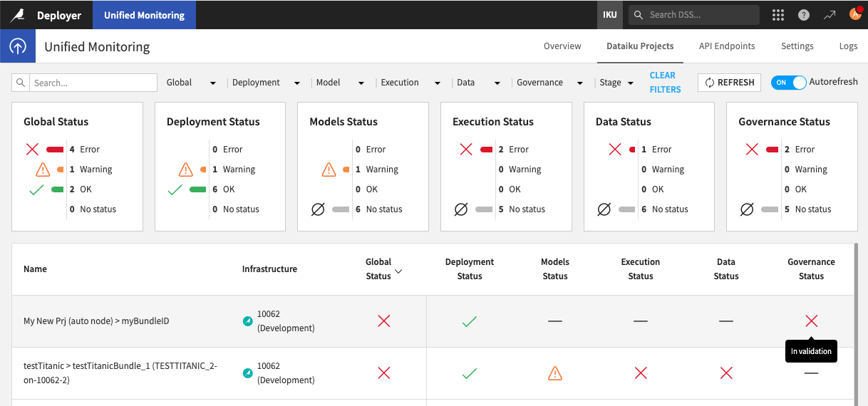Click Models Status column header
The height and width of the screenshot is (406, 868).
(x=555, y=269)
